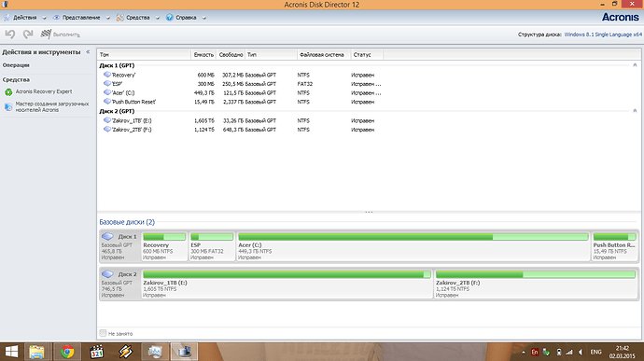The image size is (644, 361).
Task: Click the Выполнить checkered flag button
Action: tap(61, 35)
